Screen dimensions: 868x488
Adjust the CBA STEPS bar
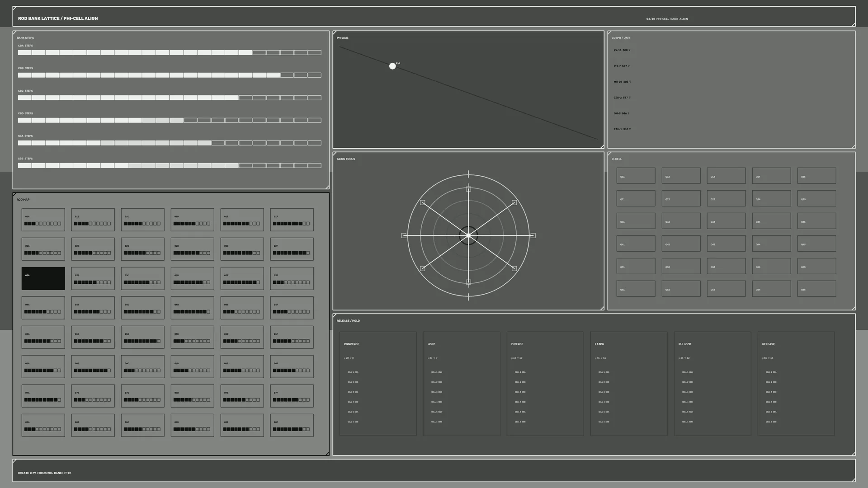170,52
